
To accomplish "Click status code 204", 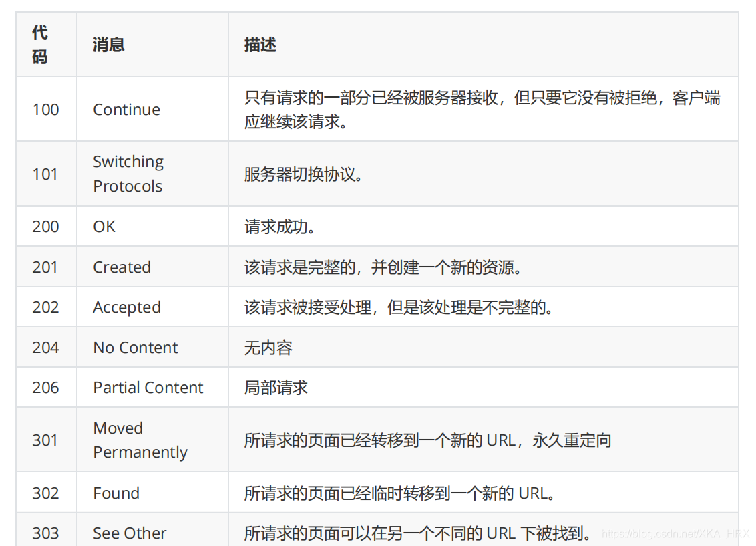I will (x=45, y=347).
